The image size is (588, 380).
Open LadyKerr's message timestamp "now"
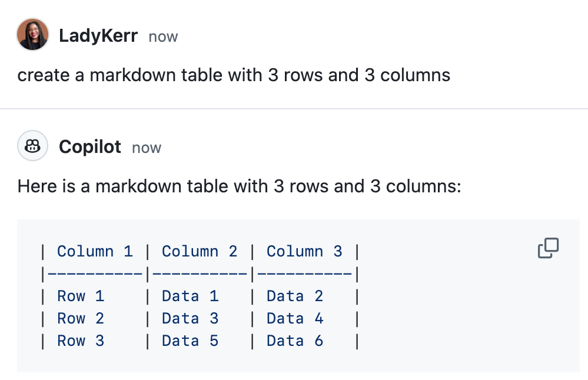[x=163, y=36]
